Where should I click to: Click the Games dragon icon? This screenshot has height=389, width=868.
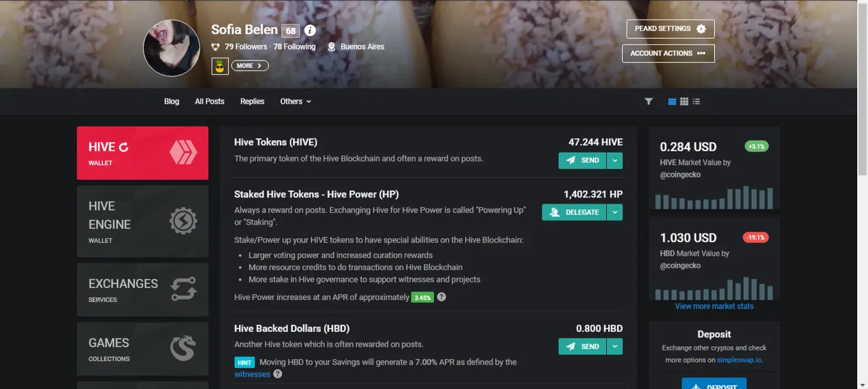click(183, 348)
